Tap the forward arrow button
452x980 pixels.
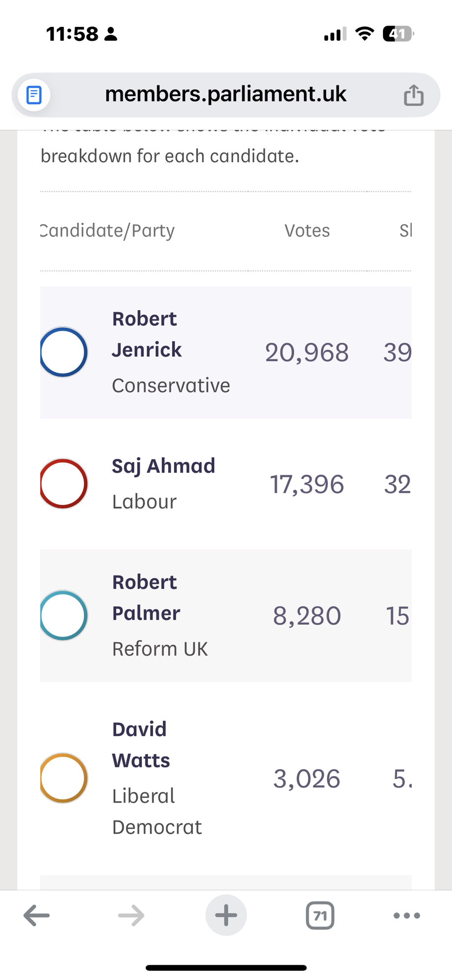(x=131, y=915)
